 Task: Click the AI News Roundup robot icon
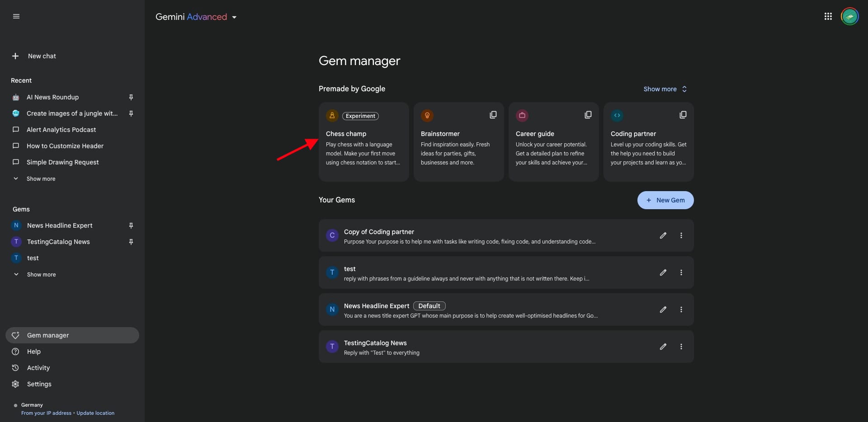[x=16, y=97]
